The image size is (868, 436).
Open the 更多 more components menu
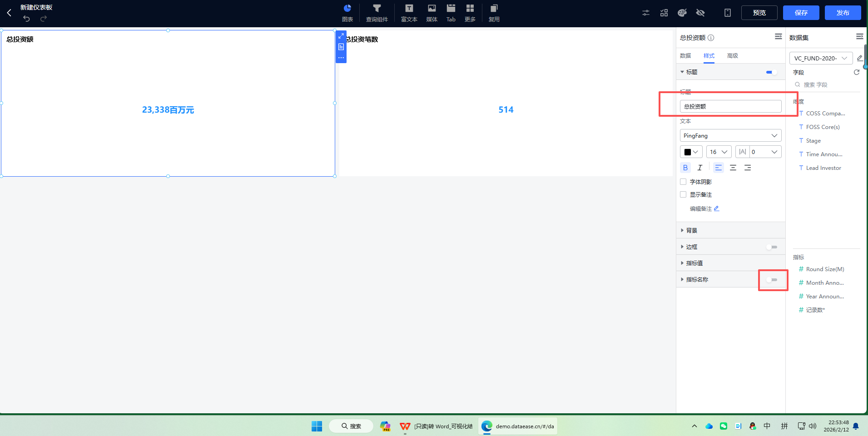pyautogui.click(x=470, y=13)
